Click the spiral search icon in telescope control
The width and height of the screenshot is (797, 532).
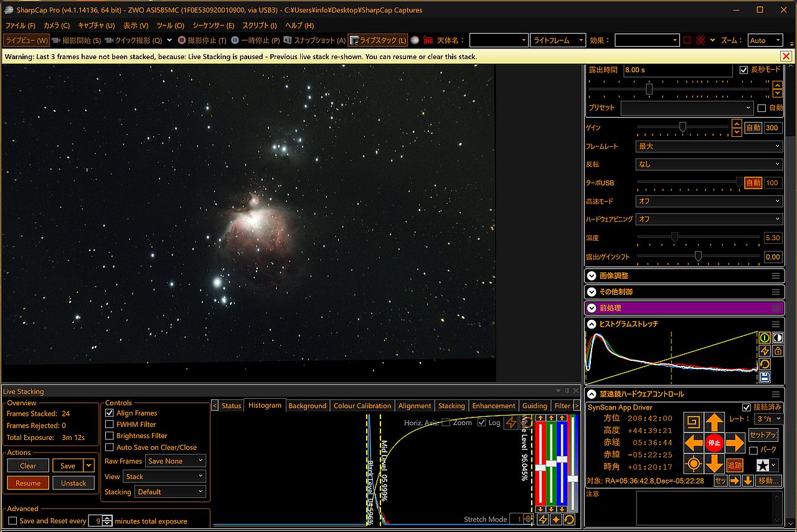[x=694, y=422]
